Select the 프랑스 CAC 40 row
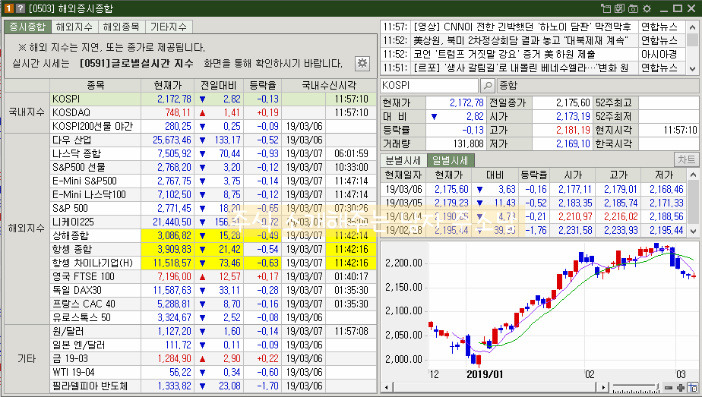Viewport: 702px width, 397px height. (213, 303)
